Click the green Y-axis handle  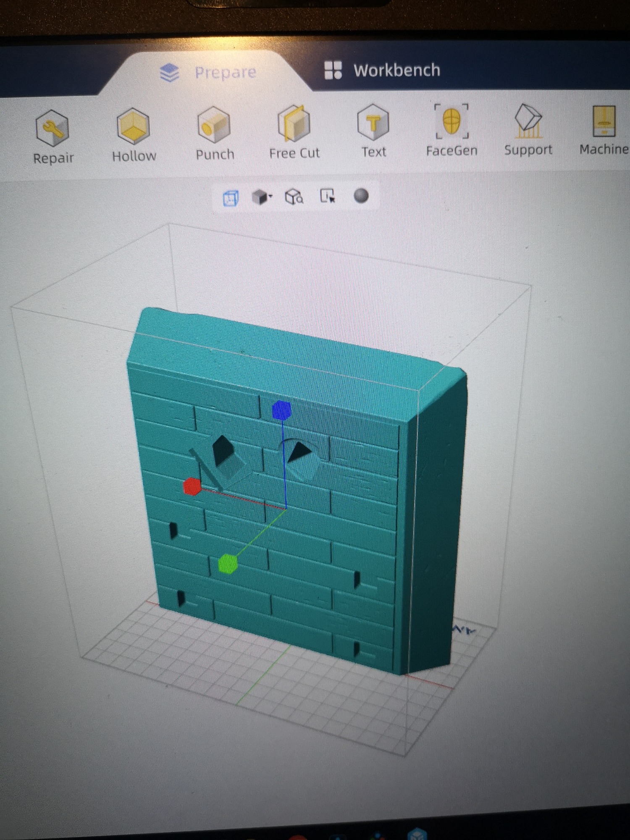(228, 564)
